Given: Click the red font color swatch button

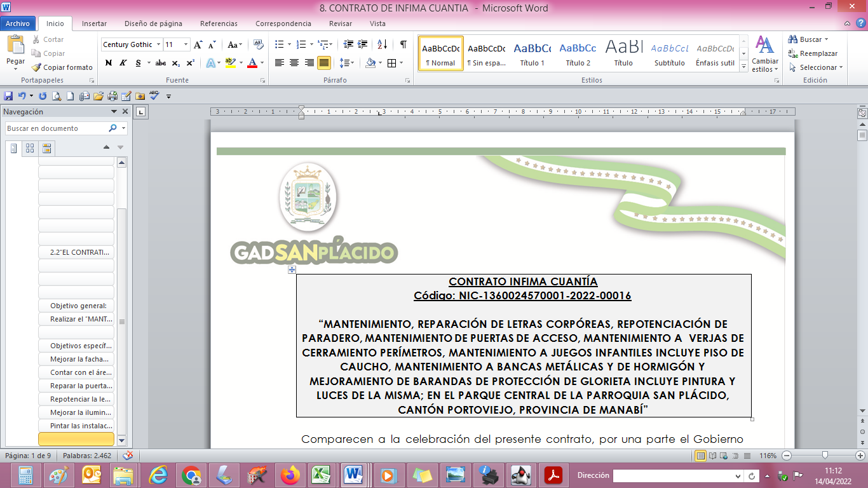Looking at the screenshot, I should click(x=252, y=63).
